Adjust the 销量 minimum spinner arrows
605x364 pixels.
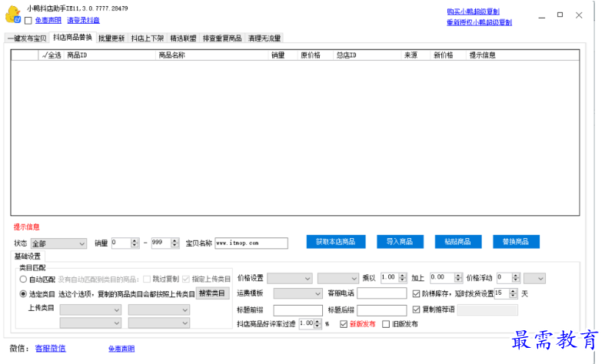point(135,243)
